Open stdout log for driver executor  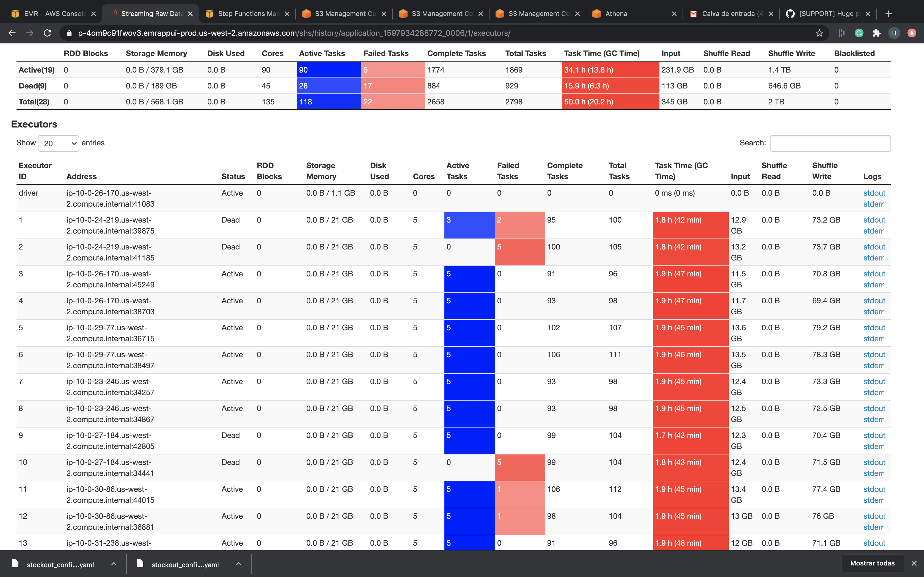click(874, 193)
